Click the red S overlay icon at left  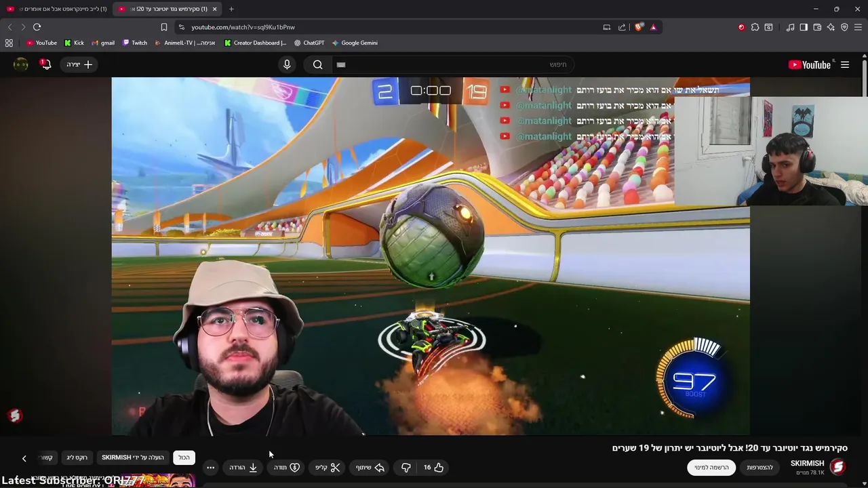pos(15,415)
